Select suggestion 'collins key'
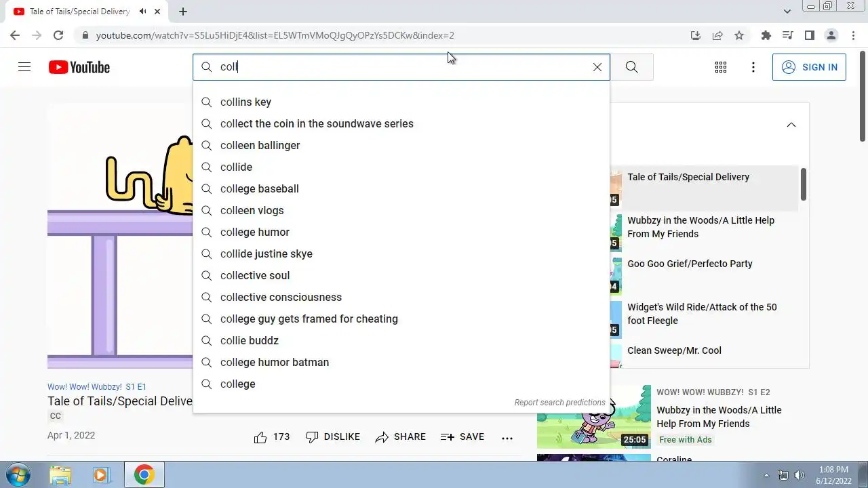Viewport: 868px width, 488px height. coord(401,102)
